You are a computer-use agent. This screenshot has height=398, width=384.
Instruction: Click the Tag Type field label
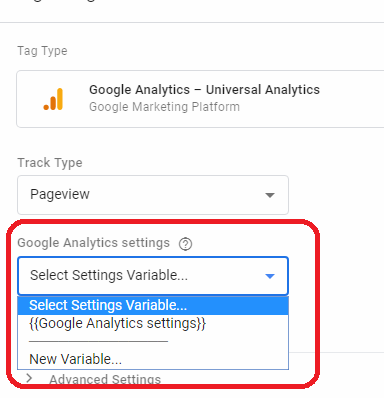click(x=42, y=51)
